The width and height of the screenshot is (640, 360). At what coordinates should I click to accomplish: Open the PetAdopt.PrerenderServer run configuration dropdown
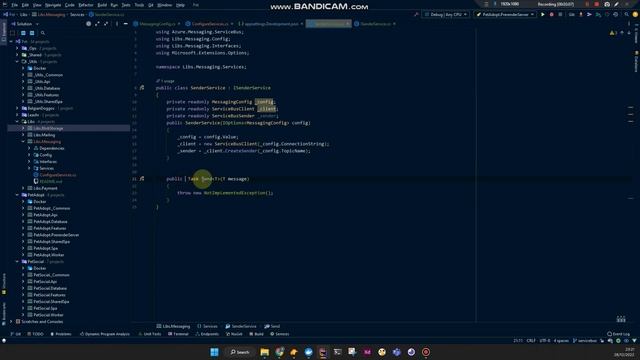(x=506, y=14)
